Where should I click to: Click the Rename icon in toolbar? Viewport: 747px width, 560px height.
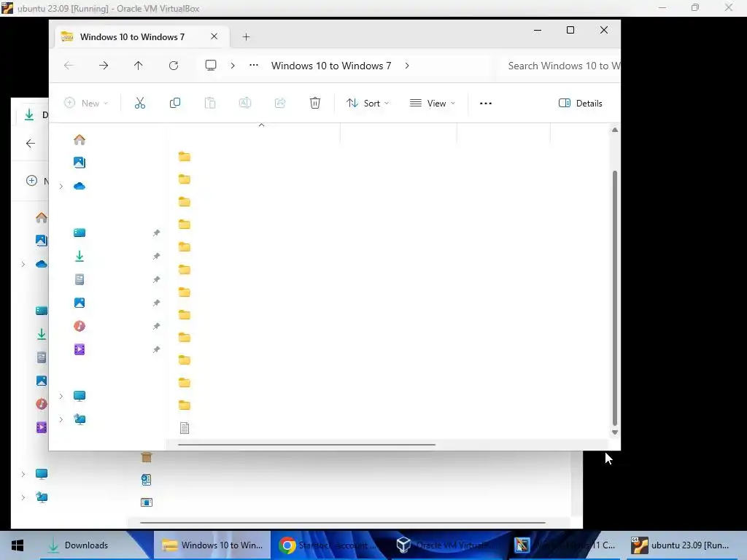pyautogui.click(x=245, y=103)
